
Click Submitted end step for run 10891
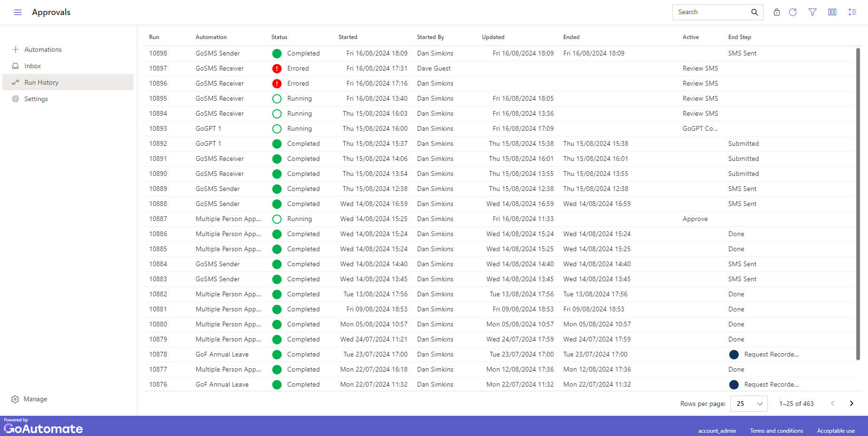[743, 159]
